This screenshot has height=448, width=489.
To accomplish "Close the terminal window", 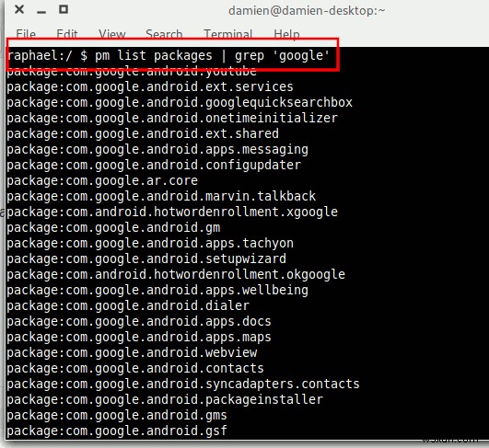I will [x=19, y=9].
